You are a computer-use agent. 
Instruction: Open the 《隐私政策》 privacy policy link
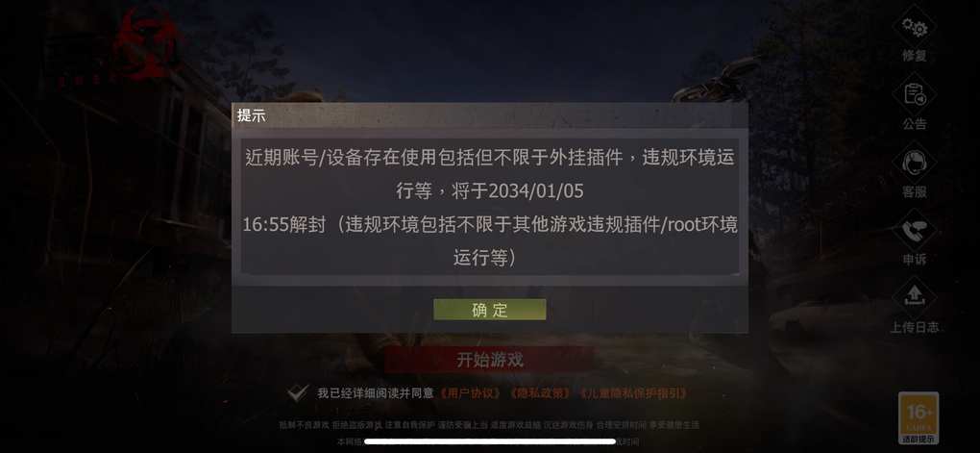pyautogui.click(x=540, y=393)
